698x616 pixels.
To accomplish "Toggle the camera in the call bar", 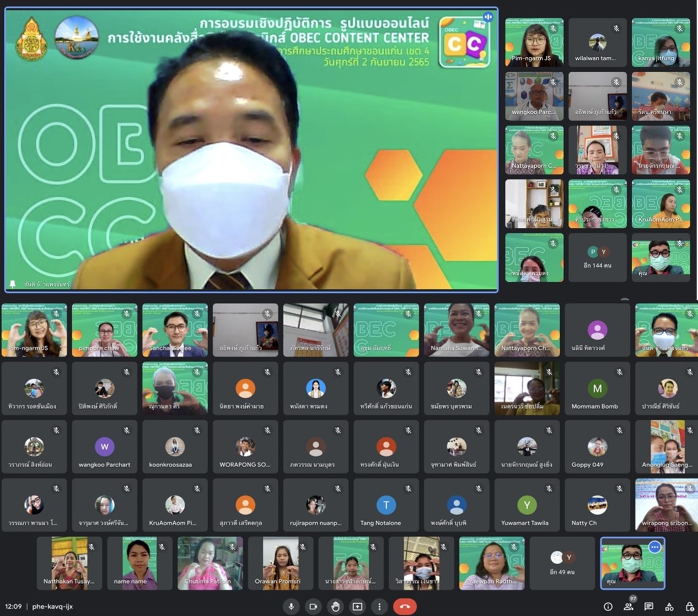I will tap(313, 607).
